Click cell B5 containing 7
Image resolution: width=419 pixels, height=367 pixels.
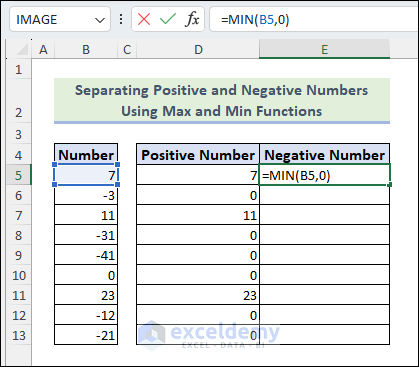(86, 175)
